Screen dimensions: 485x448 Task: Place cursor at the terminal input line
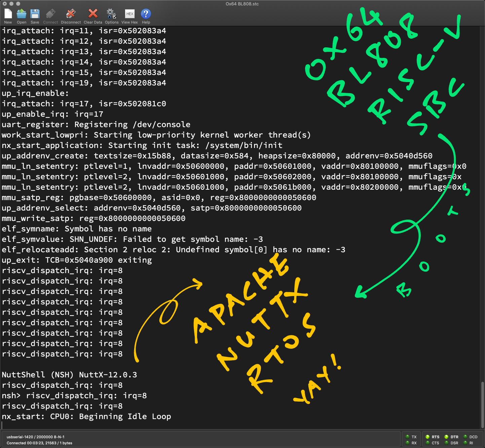pos(2,425)
